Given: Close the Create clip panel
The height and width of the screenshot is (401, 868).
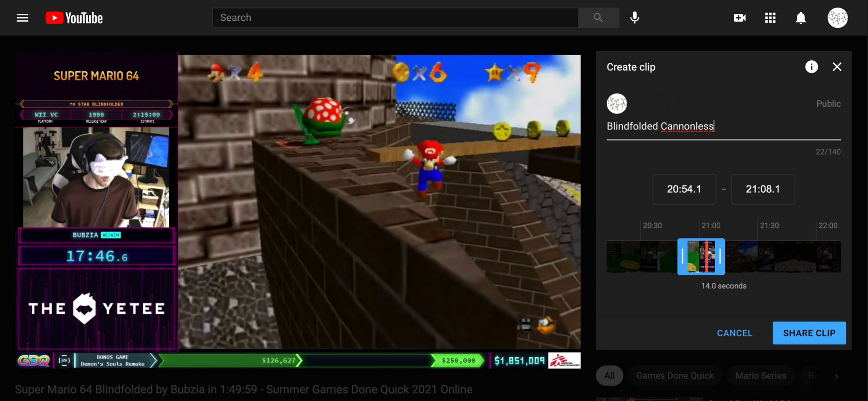Looking at the screenshot, I should pyautogui.click(x=837, y=67).
